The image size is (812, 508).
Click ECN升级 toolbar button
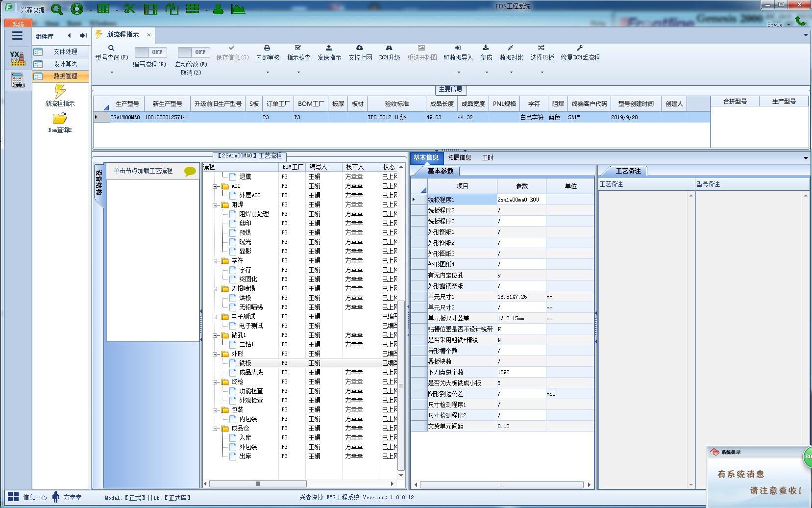(390, 53)
